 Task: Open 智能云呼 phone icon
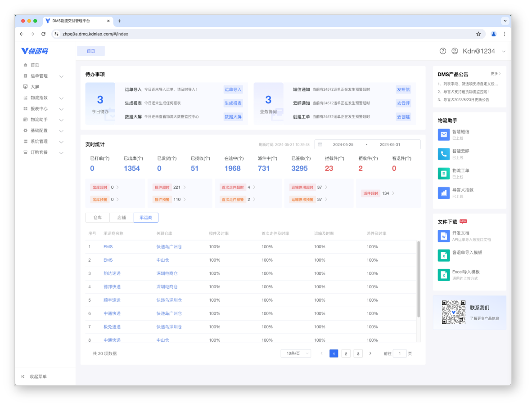tap(444, 154)
